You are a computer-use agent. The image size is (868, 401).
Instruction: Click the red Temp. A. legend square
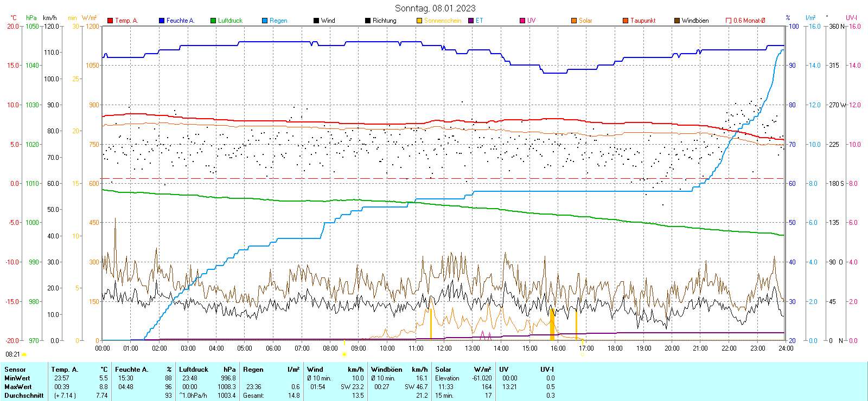coord(110,21)
